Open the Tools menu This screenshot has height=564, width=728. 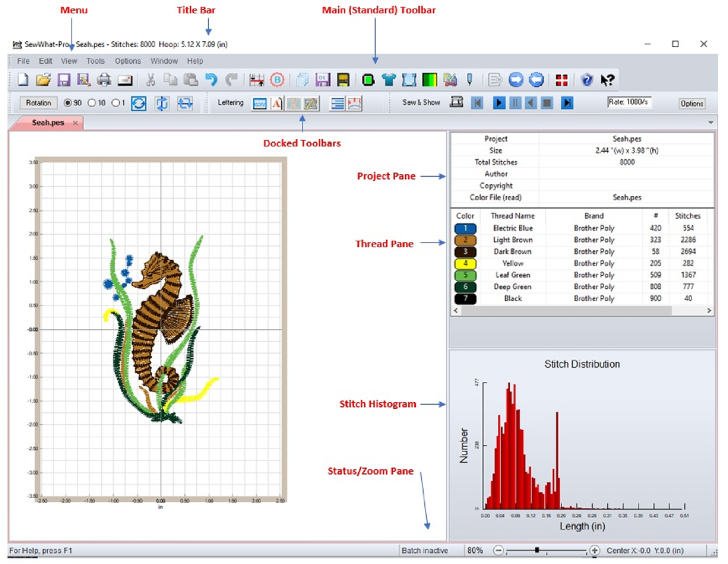coord(95,61)
